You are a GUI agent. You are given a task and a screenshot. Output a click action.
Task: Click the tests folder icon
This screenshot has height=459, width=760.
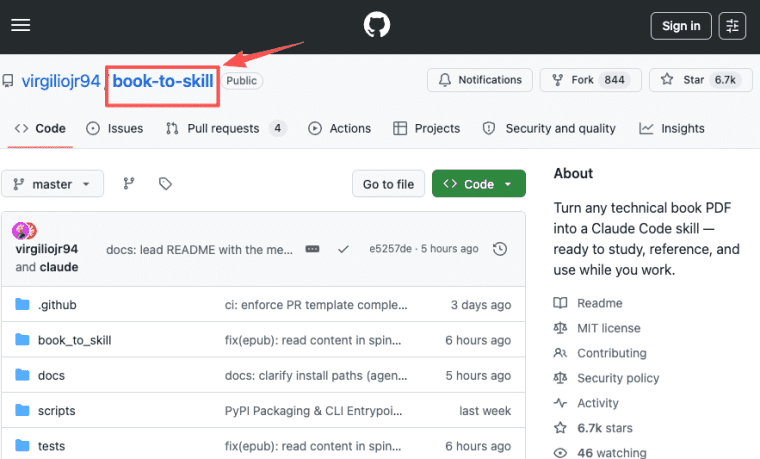coord(22,445)
